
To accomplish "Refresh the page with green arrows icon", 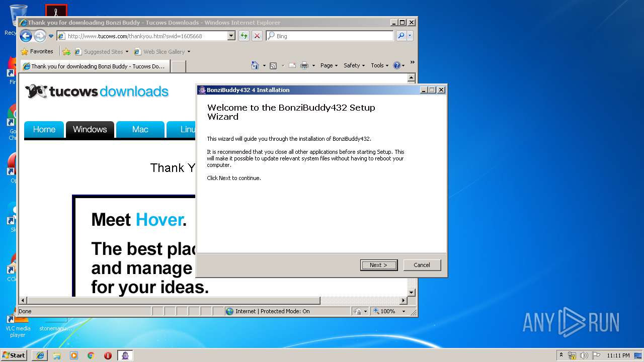I will tap(244, 36).
